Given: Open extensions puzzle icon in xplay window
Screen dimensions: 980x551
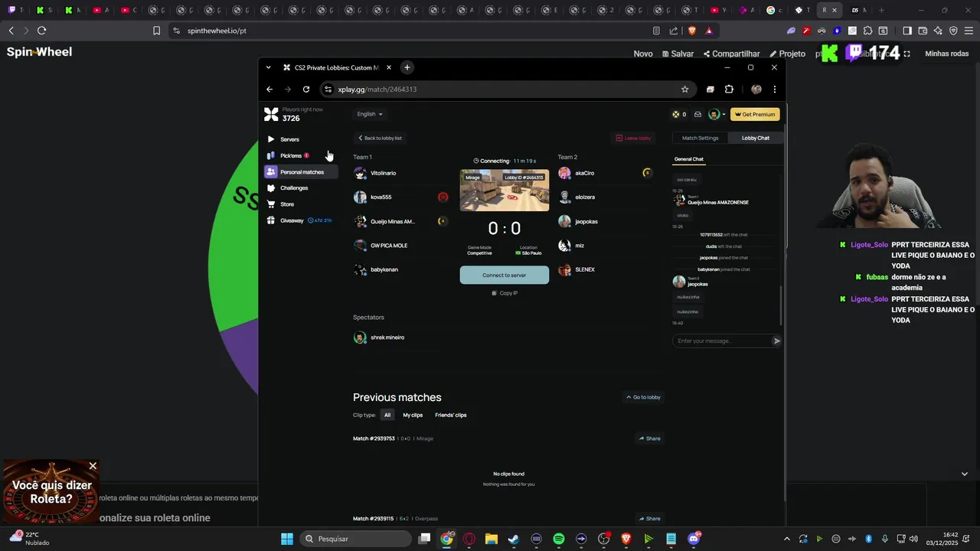Looking at the screenshot, I should coord(729,90).
